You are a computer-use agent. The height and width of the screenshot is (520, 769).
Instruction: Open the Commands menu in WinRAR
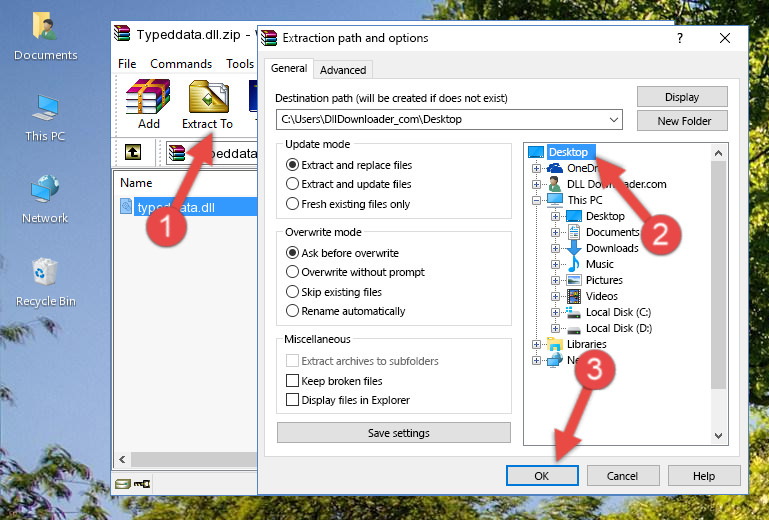coord(181,64)
